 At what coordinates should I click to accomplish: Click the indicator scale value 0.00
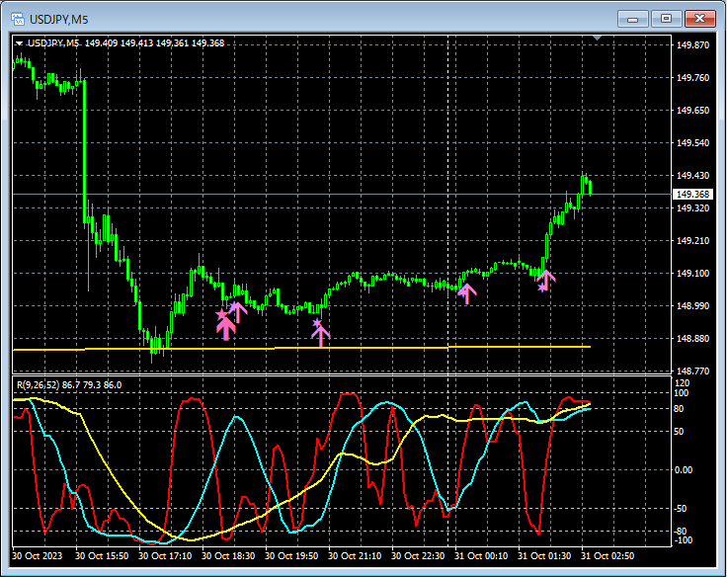click(683, 470)
